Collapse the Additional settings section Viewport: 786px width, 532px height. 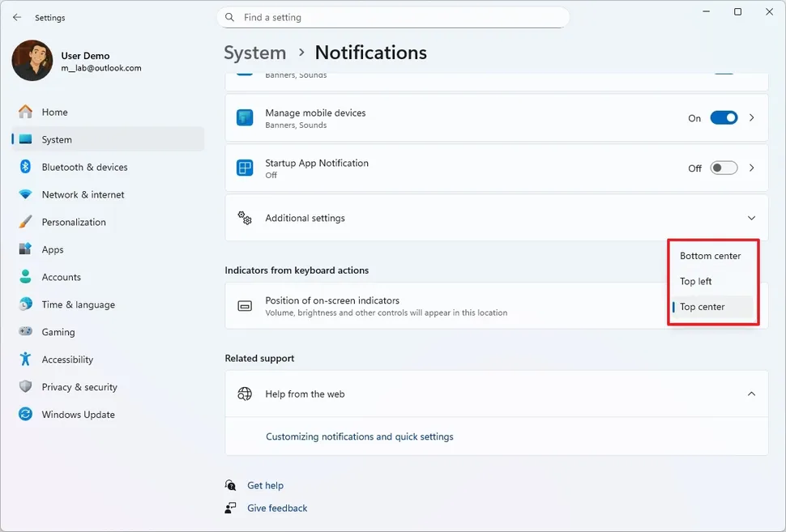(x=751, y=218)
